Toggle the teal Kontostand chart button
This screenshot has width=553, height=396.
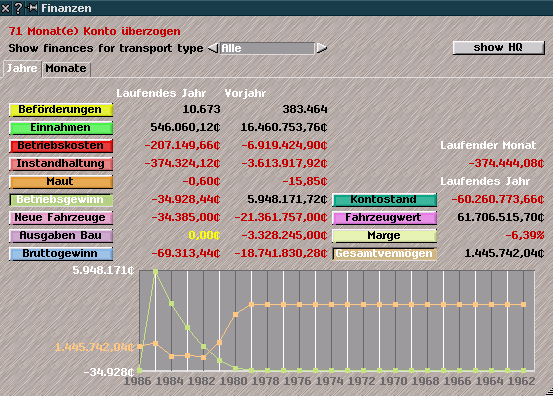[384, 200]
